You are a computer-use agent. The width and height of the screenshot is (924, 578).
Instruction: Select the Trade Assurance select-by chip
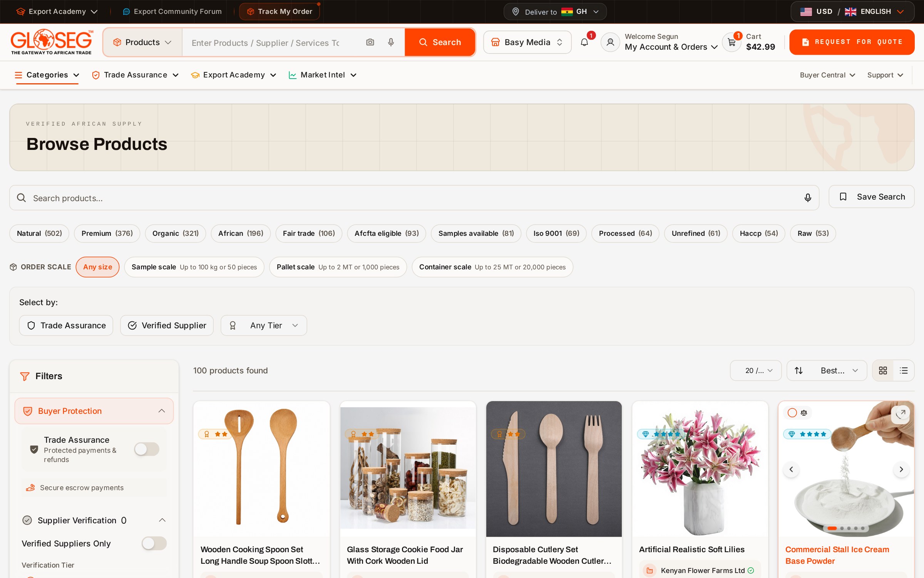(66, 326)
